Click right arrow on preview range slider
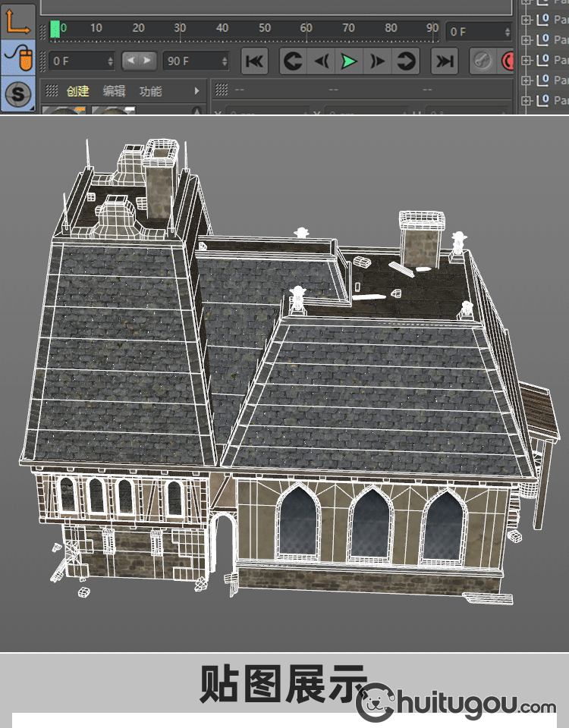 tap(147, 61)
